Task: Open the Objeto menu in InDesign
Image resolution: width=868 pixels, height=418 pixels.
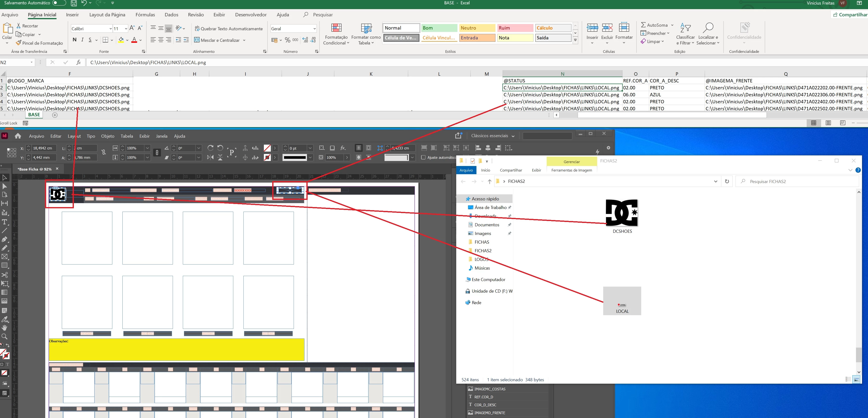Action: click(x=108, y=136)
